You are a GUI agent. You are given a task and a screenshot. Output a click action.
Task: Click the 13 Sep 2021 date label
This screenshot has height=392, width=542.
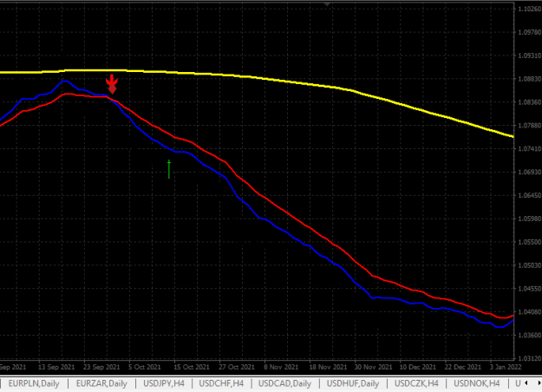(x=56, y=367)
